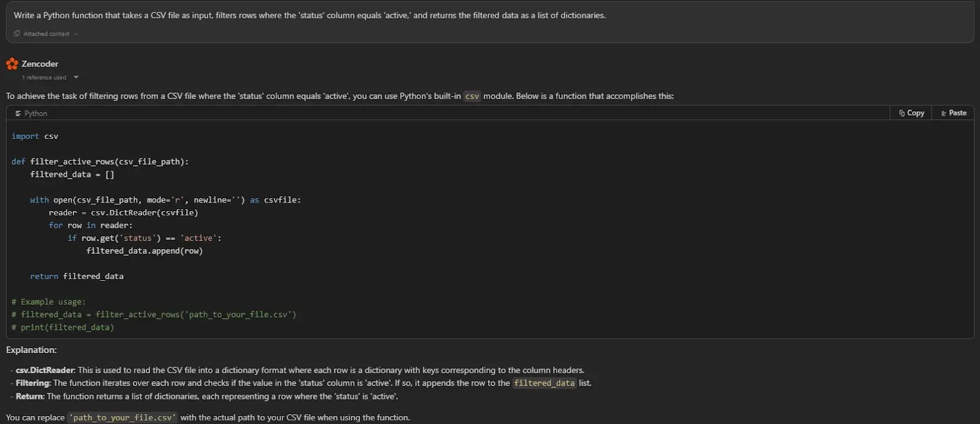Click the 'filtered_data = []' line
This screenshot has height=424, width=980.
tap(72, 174)
